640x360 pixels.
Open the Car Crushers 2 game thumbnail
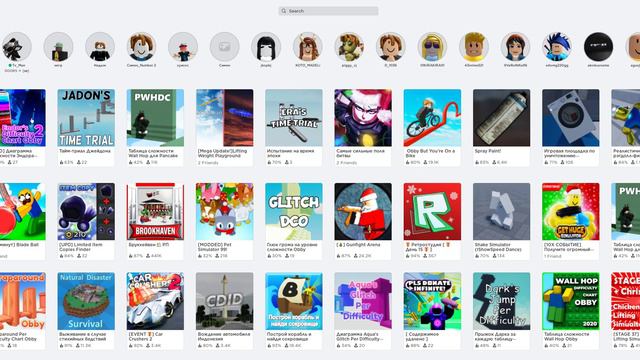click(x=155, y=301)
